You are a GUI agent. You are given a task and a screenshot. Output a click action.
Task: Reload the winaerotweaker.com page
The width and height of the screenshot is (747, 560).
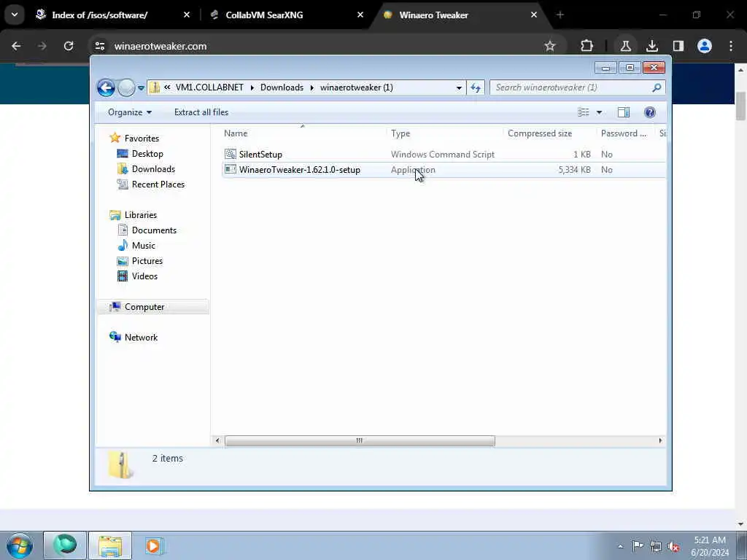(x=69, y=46)
